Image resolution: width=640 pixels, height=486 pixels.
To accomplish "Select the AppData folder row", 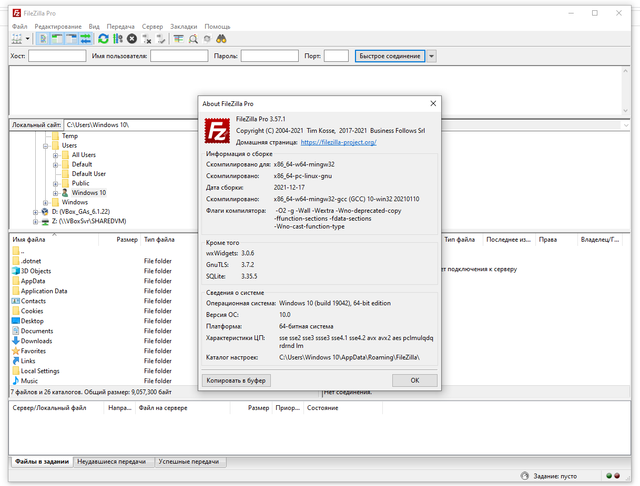I will pos(104,281).
